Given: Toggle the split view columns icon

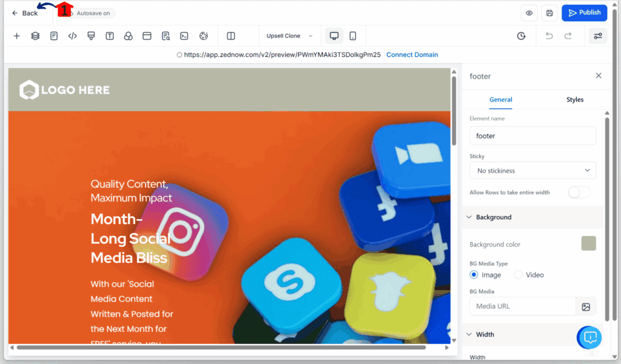Looking at the screenshot, I should [x=231, y=36].
